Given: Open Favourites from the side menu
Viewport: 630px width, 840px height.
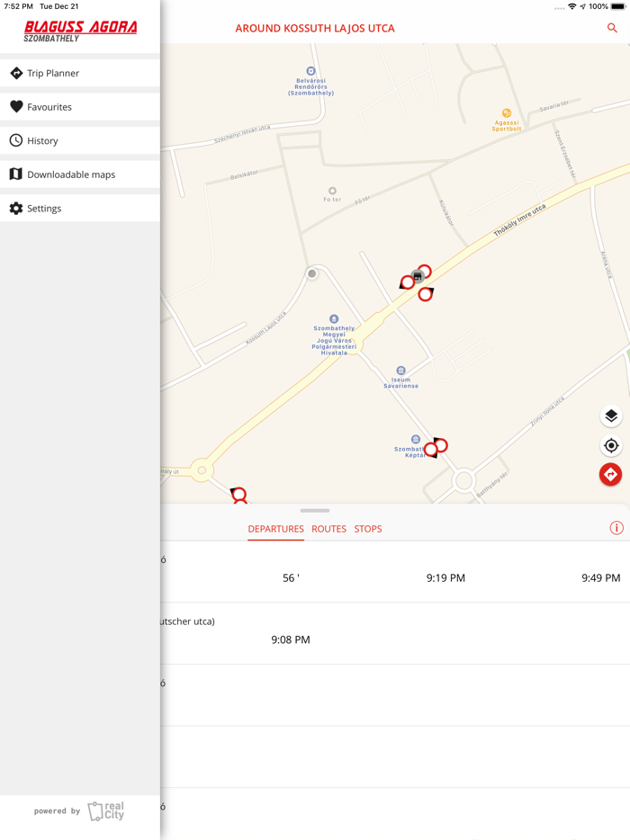Looking at the screenshot, I should (80, 107).
